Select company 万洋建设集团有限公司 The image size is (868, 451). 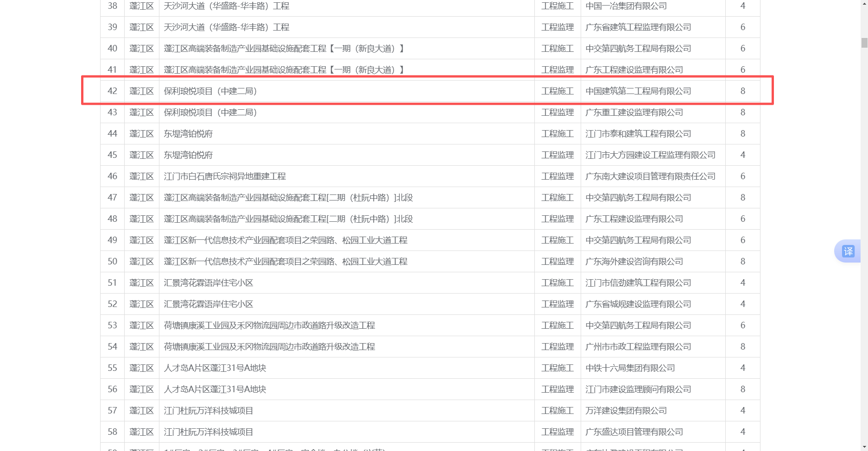tap(626, 411)
